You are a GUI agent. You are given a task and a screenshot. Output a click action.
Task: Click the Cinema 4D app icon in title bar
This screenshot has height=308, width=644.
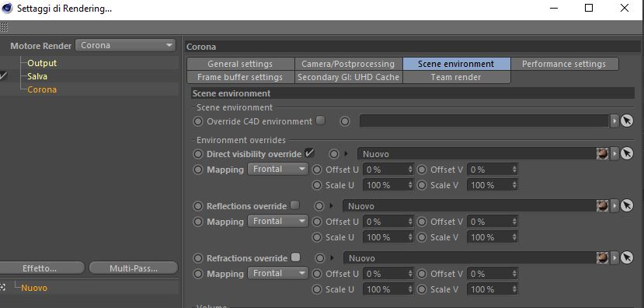coord(8,8)
